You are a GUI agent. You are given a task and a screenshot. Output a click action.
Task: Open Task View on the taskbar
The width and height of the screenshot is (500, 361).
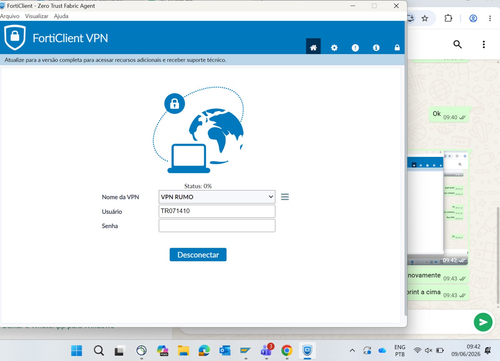[x=119, y=351]
